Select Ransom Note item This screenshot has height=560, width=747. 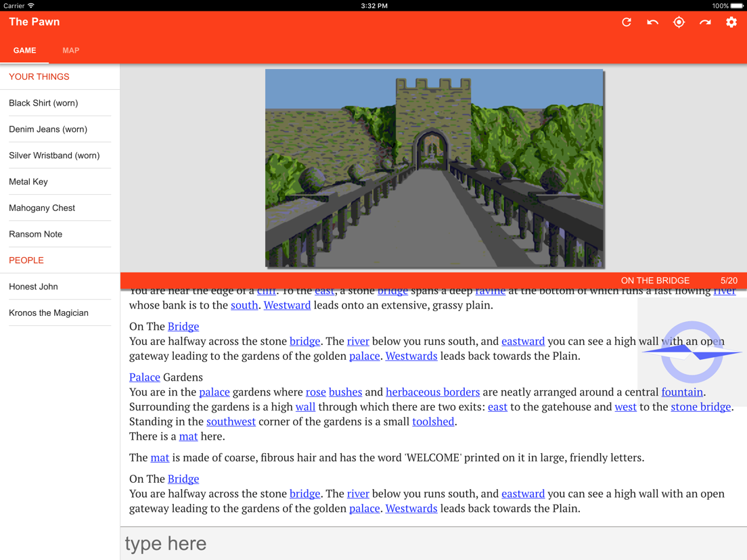click(x=60, y=234)
